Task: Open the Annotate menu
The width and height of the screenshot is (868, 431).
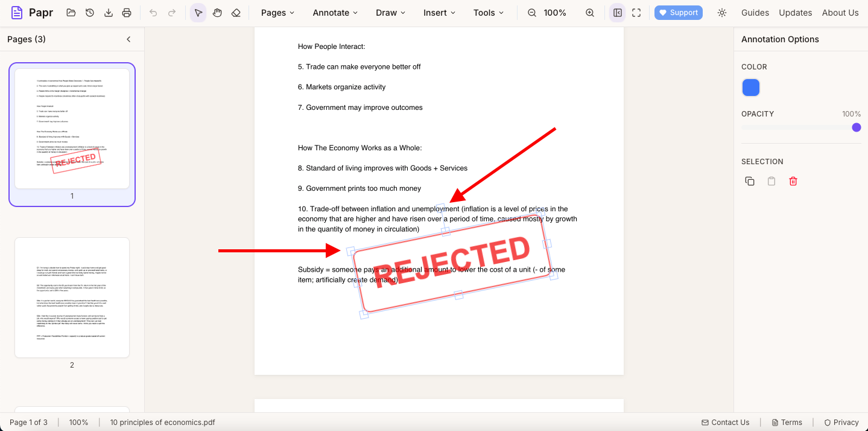Action: 335,12
